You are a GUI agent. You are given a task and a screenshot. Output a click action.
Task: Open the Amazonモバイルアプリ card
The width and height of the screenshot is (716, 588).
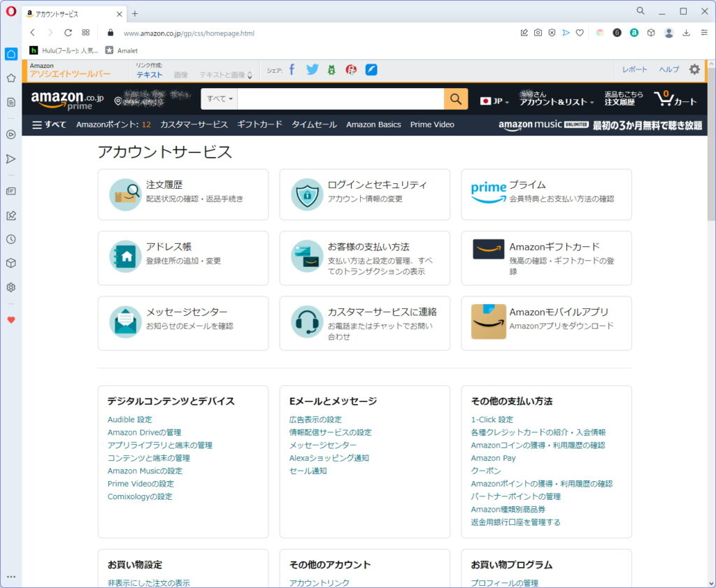pyautogui.click(x=547, y=323)
